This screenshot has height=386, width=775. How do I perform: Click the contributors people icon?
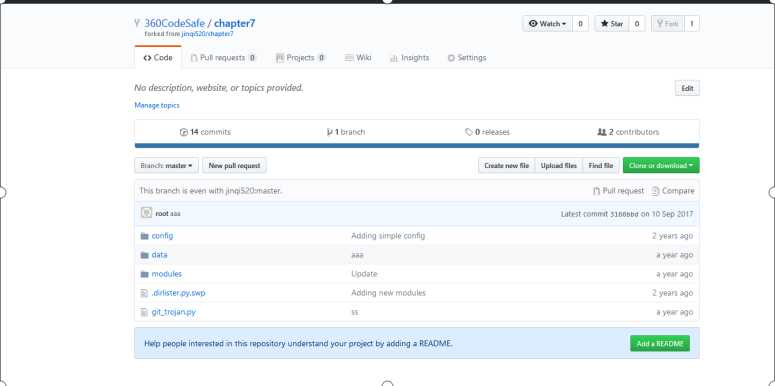602,132
